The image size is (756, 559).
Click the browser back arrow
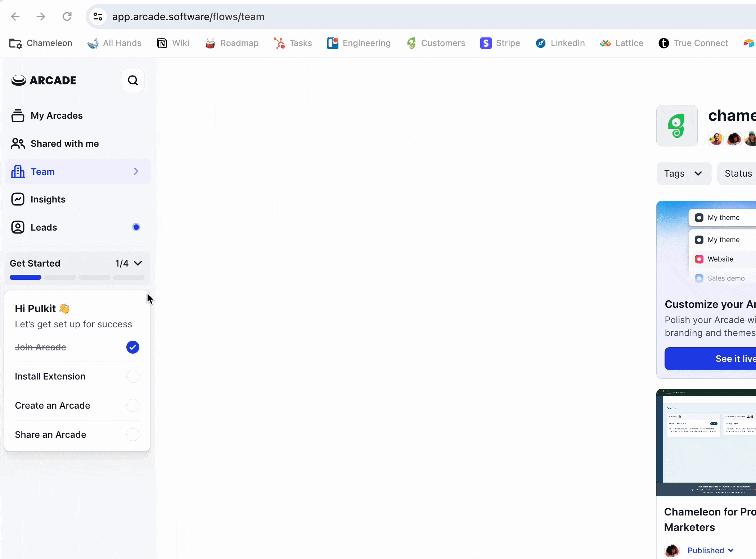[x=15, y=17]
